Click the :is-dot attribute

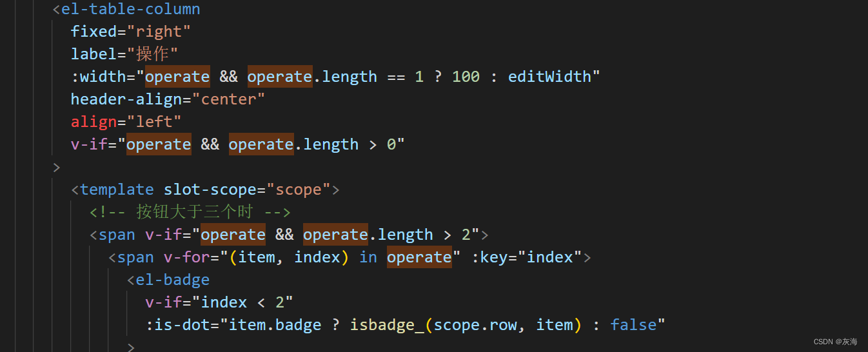[x=182, y=325]
